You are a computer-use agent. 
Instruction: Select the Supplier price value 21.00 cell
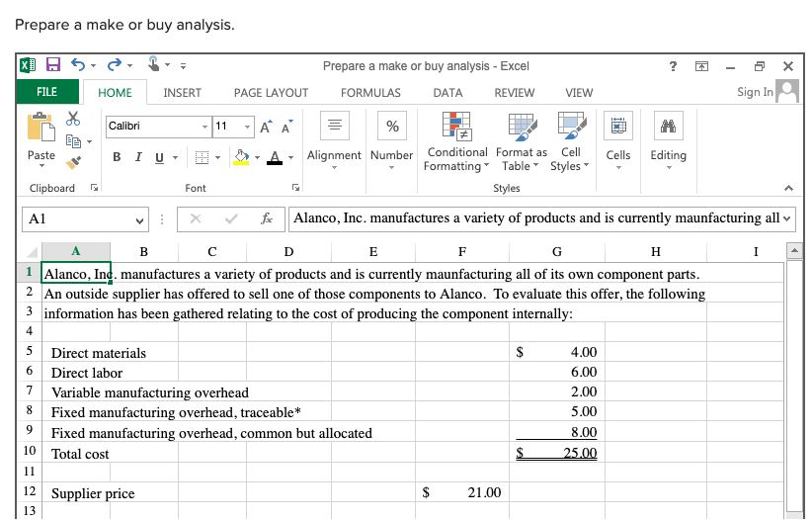coord(462,492)
